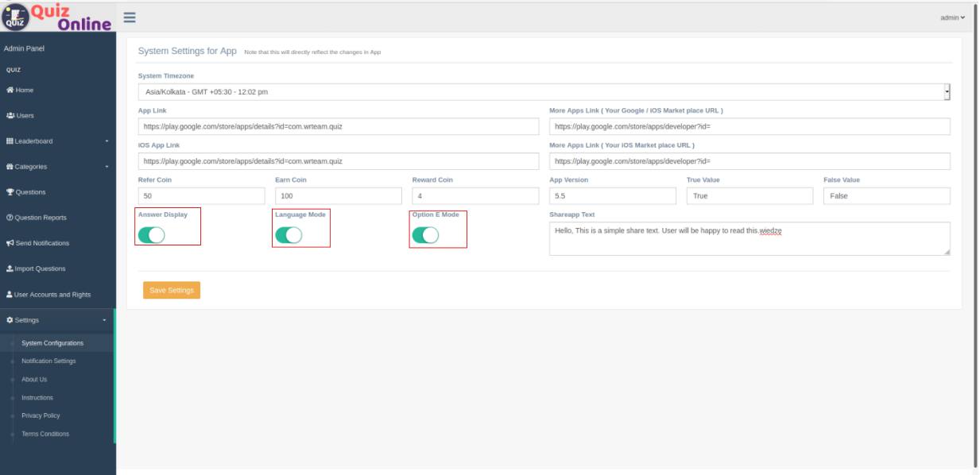
Task: Go to the Privacy Policy menu item
Action: (x=41, y=415)
